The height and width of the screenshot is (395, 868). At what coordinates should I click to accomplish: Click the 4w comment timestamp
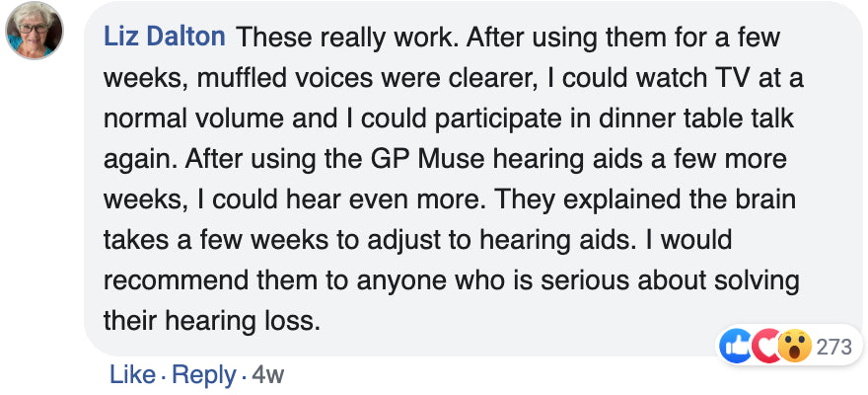pos(267,374)
